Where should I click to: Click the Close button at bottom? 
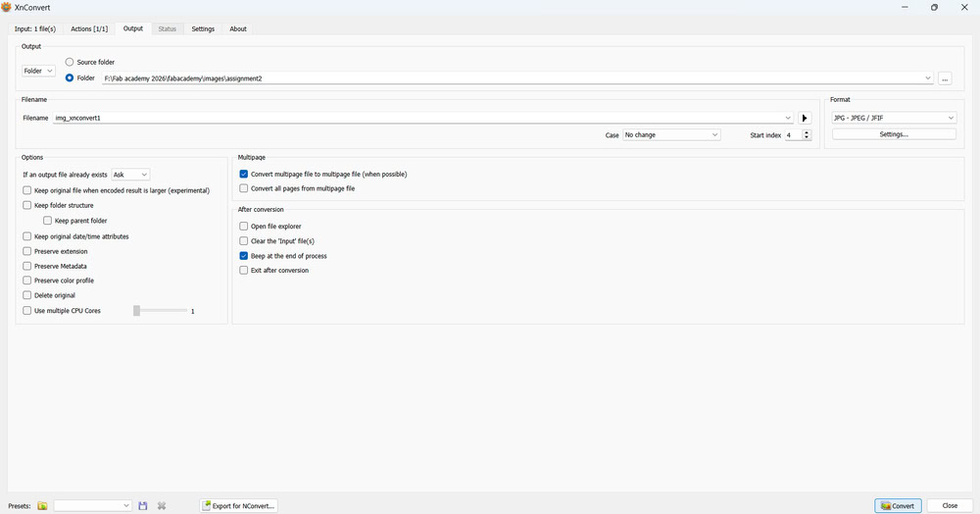(x=950, y=506)
